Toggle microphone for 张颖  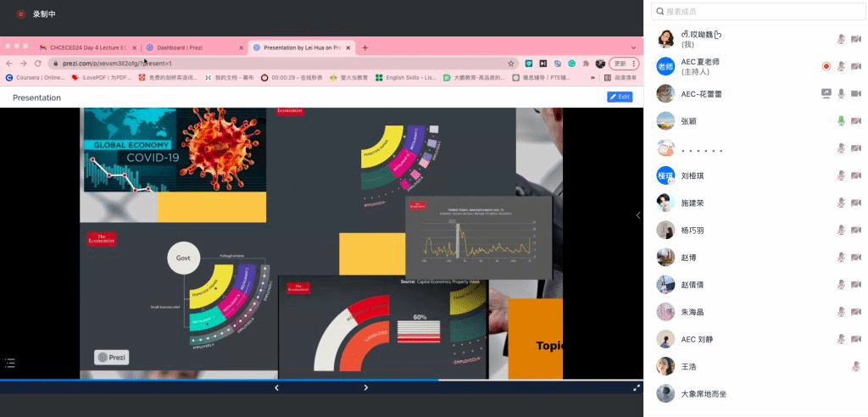(841, 121)
